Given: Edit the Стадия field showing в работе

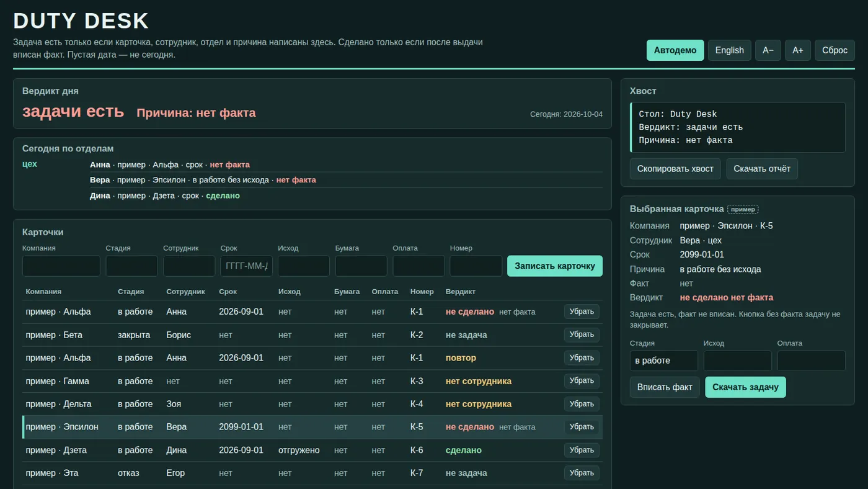Looking at the screenshot, I should (x=664, y=361).
